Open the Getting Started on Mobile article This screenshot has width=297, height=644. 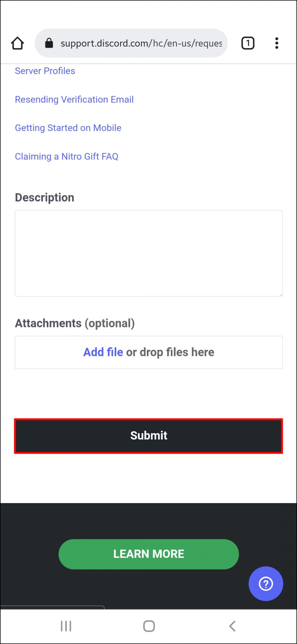coord(68,128)
